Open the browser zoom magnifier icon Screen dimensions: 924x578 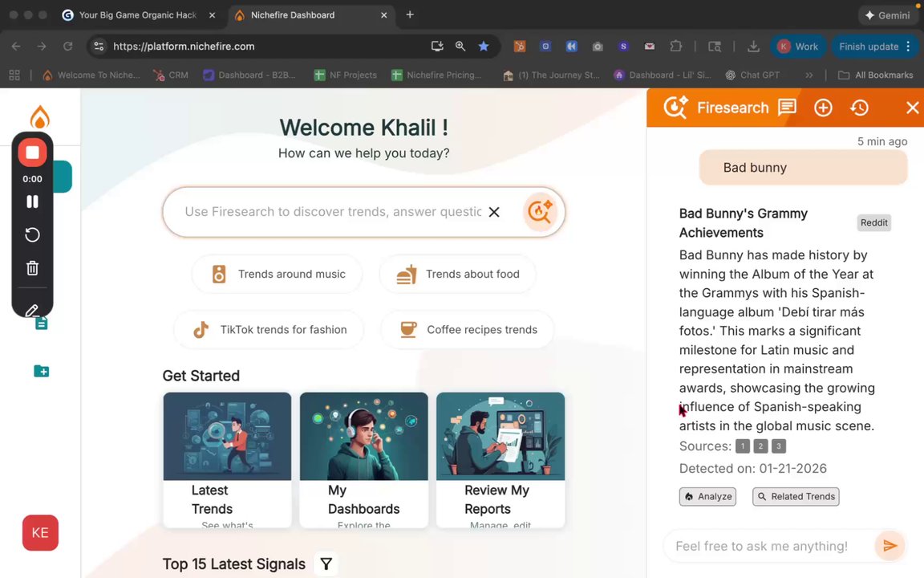tap(460, 46)
